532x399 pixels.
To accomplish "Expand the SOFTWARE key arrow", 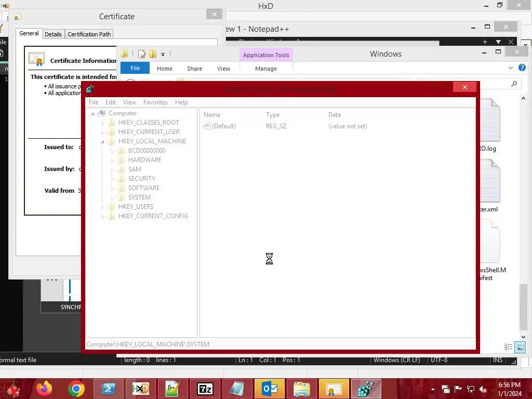I will click(113, 188).
